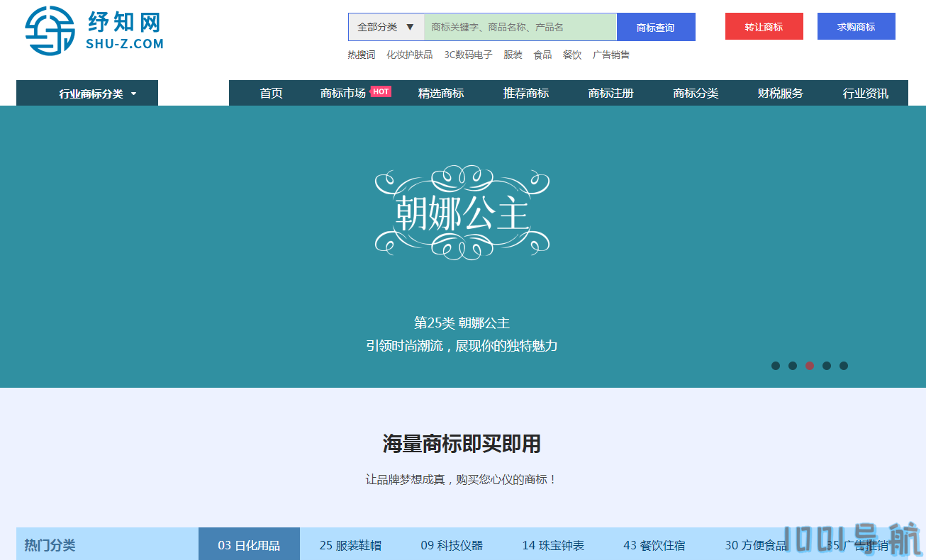Click the 热搜词 label

click(x=362, y=55)
